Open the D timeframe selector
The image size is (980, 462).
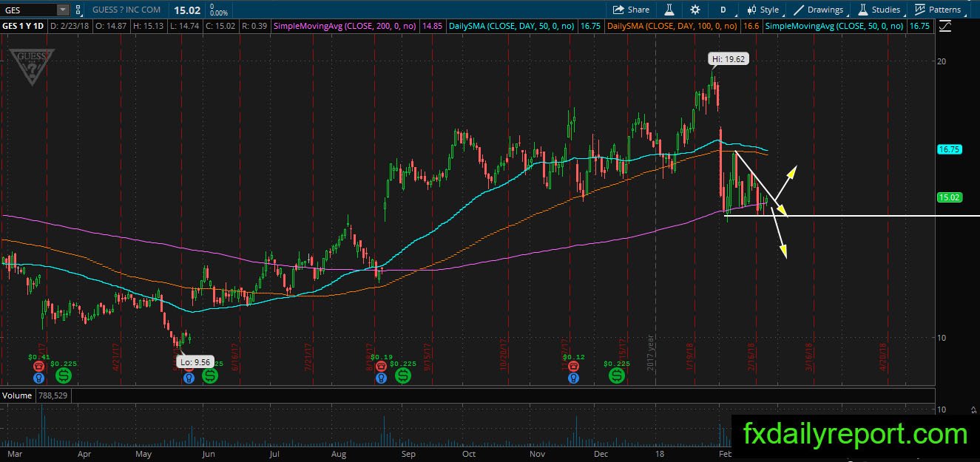723,10
